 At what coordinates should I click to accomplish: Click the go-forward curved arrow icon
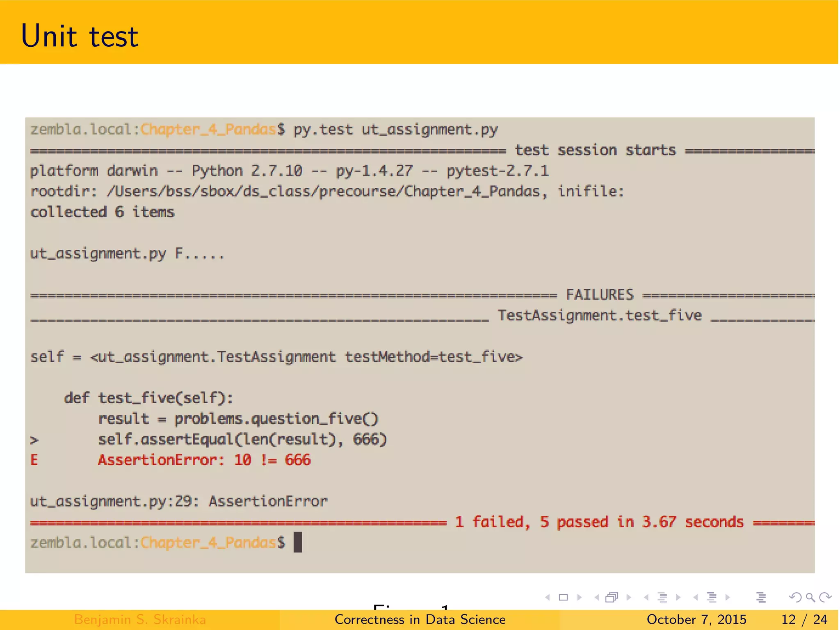click(x=826, y=598)
